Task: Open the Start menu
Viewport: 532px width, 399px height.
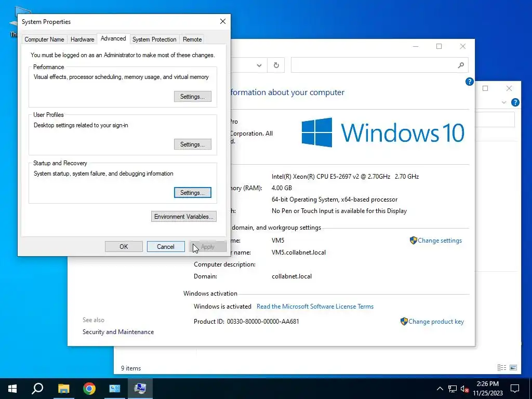Action: coord(12,389)
